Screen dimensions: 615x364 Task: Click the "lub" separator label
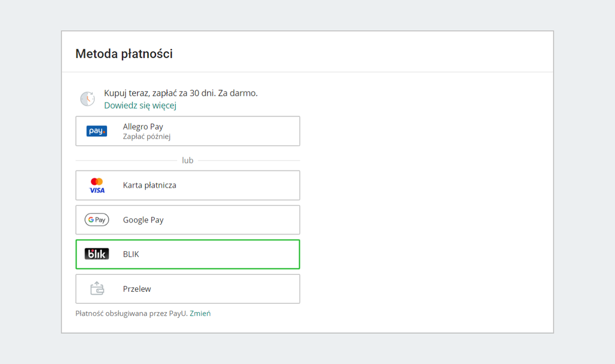coord(188,160)
